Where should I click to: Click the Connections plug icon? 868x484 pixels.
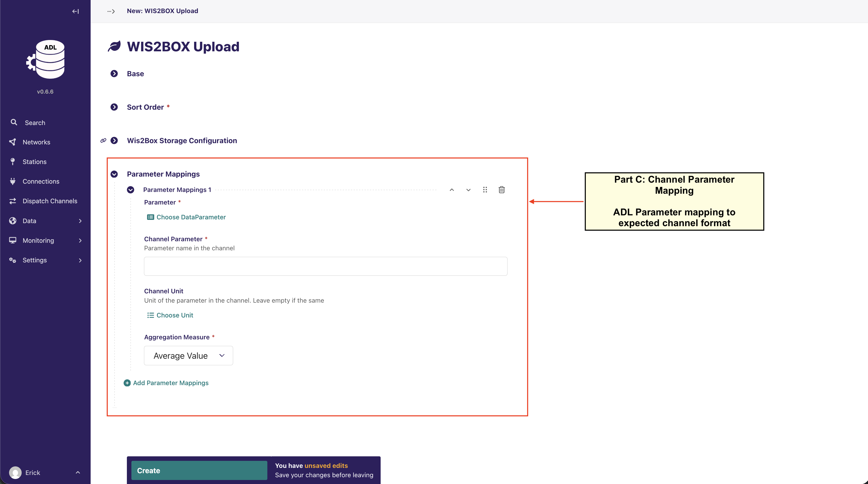click(x=13, y=181)
